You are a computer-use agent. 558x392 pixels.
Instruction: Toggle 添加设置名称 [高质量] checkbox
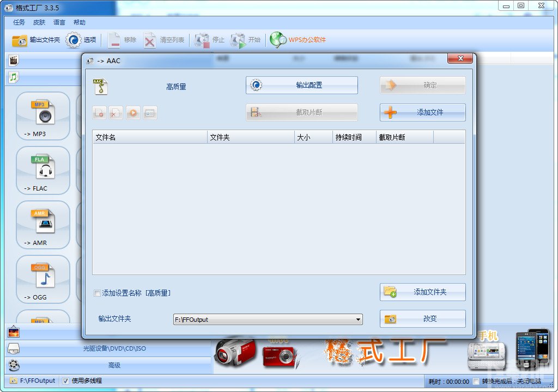pos(97,293)
